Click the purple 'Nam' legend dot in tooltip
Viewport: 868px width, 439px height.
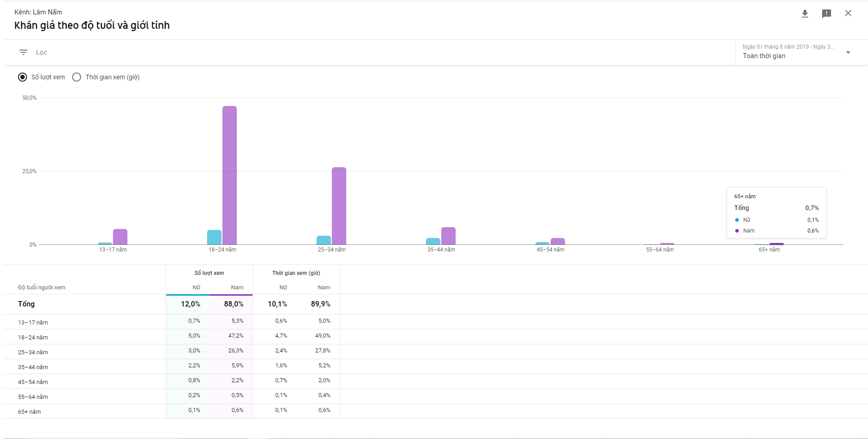tap(737, 231)
